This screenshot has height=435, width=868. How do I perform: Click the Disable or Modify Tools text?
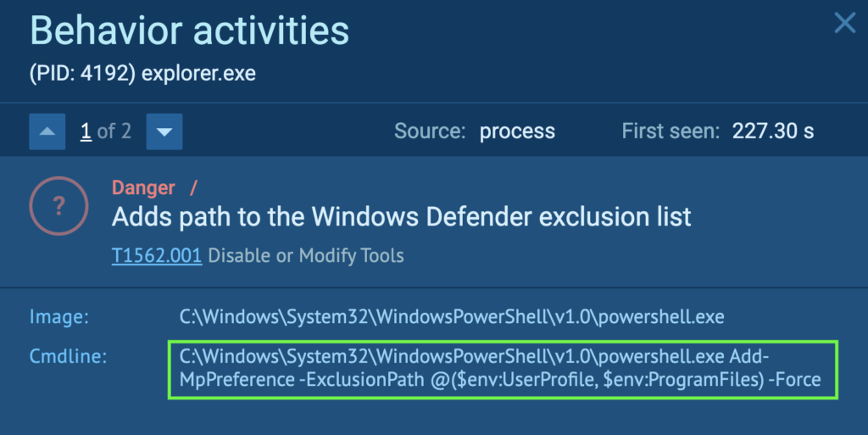pyautogui.click(x=306, y=255)
